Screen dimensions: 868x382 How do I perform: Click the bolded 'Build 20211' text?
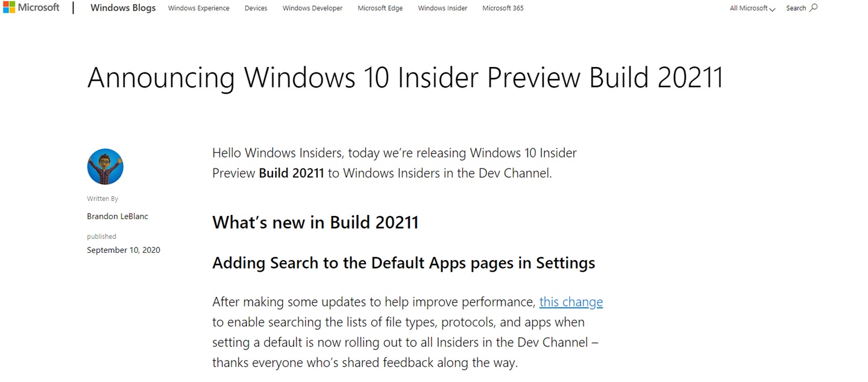pos(291,173)
